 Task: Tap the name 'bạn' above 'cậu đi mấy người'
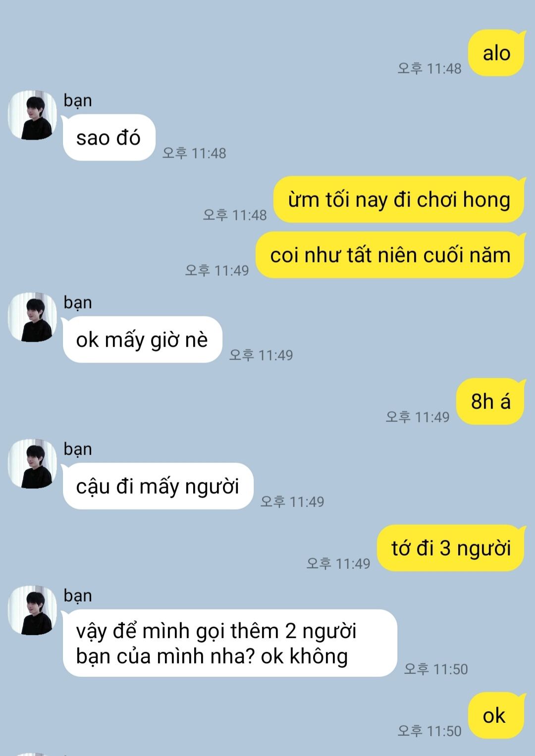(78, 449)
